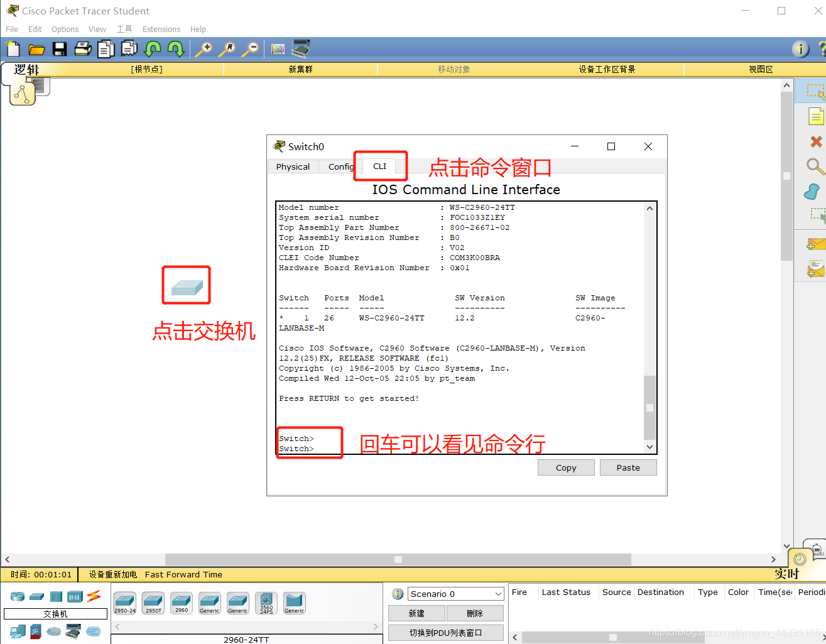Select the Place Note tool
The image size is (826, 644).
coord(815,117)
